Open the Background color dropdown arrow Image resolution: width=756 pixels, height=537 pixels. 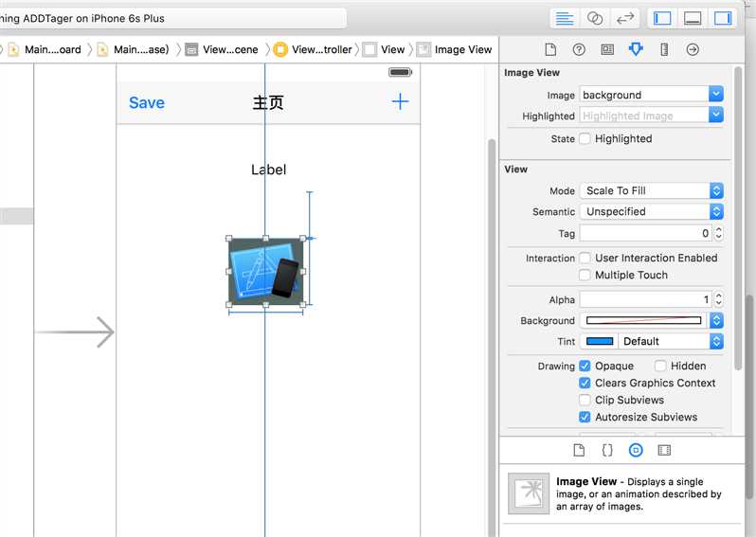tap(716, 320)
